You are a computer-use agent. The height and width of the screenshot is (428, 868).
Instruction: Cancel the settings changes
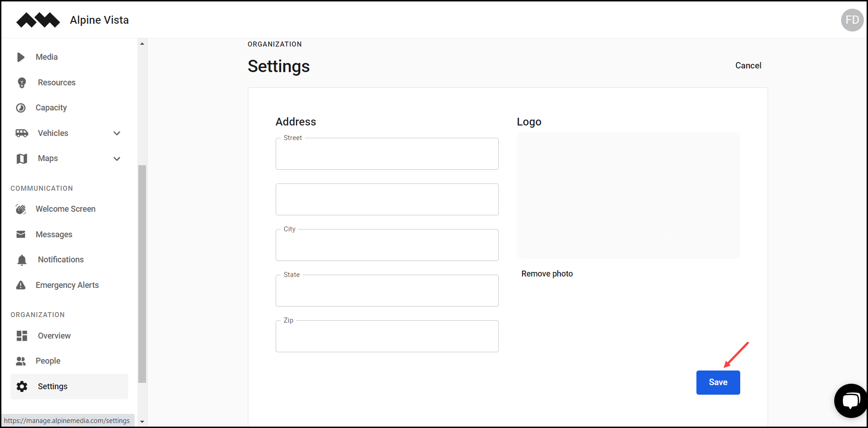(x=748, y=65)
